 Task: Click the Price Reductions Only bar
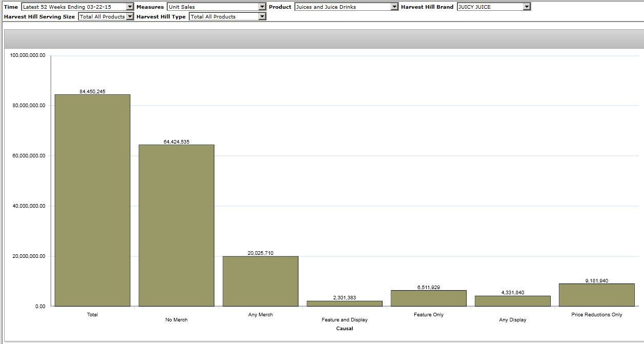click(597, 295)
